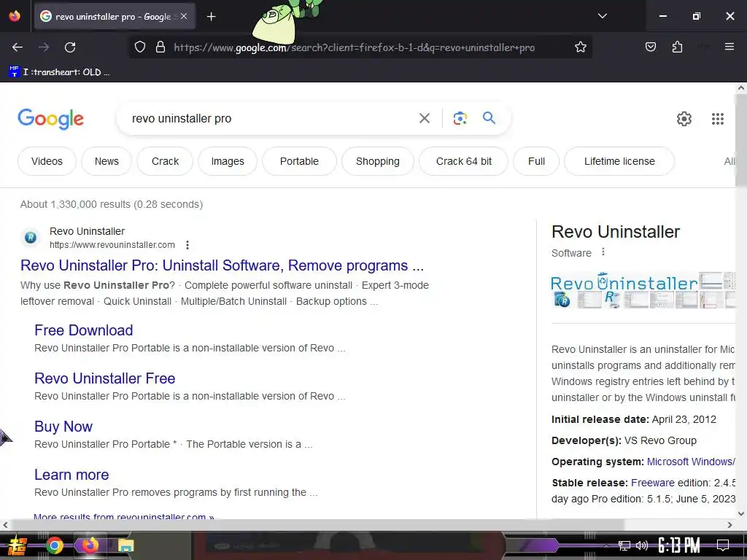Reload the current page

click(x=70, y=47)
